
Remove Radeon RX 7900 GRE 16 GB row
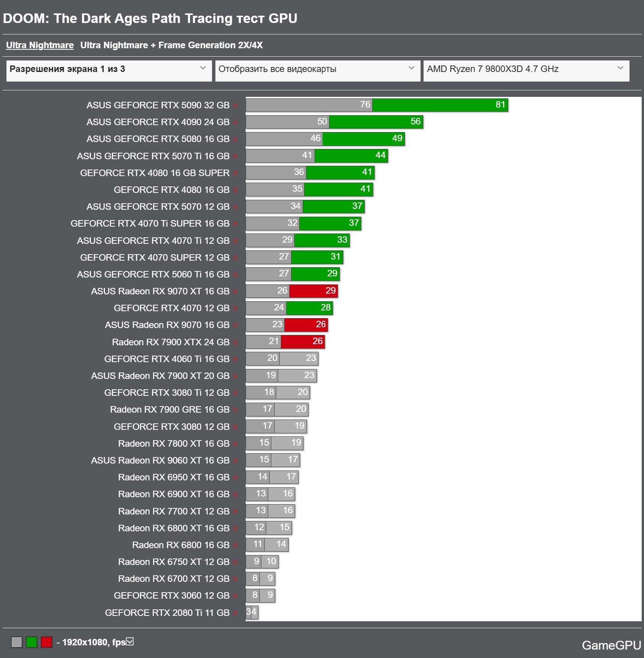[235, 410]
